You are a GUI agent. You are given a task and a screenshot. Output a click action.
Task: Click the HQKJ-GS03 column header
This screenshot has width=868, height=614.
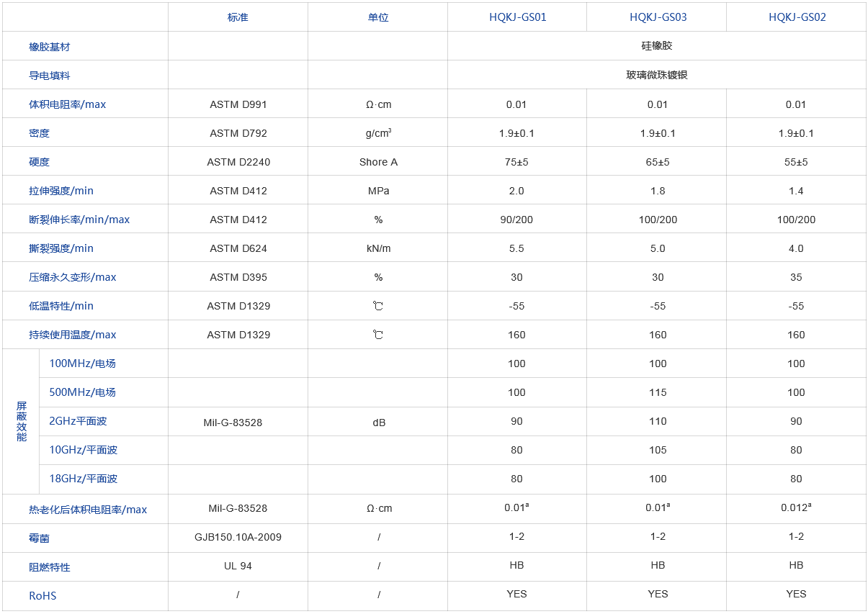coord(658,17)
